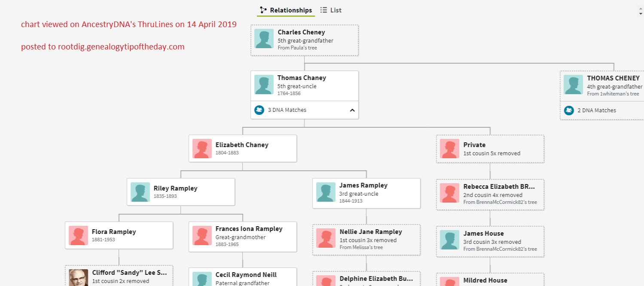The width and height of the screenshot is (644, 286).
Task: Select Frances Iona Rampley's portrait icon
Action: click(202, 236)
